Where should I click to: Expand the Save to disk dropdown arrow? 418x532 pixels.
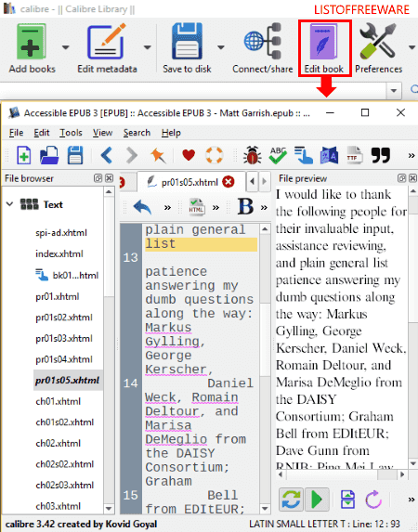click(x=221, y=47)
